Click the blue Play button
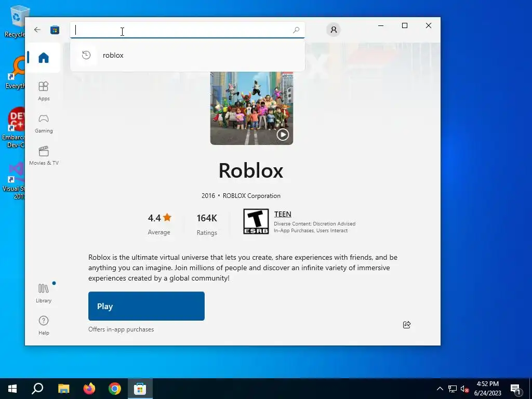 (x=146, y=306)
